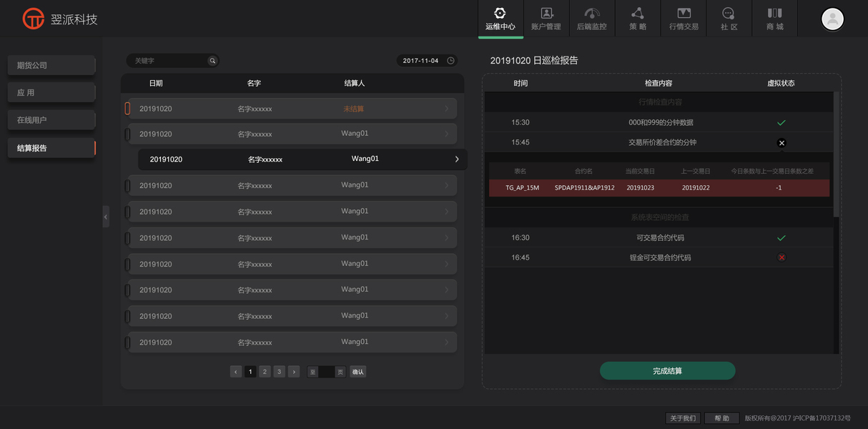Open the 关于我们 link
This screenshot has height=429, width=868.
pos(682,418)
